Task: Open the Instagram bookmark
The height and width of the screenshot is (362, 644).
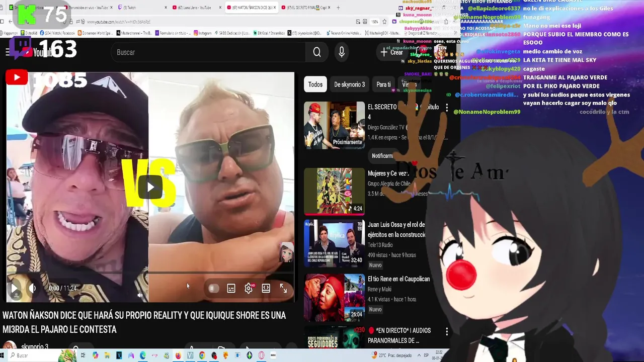Action: pyautogui.click(x=202, y=33)
